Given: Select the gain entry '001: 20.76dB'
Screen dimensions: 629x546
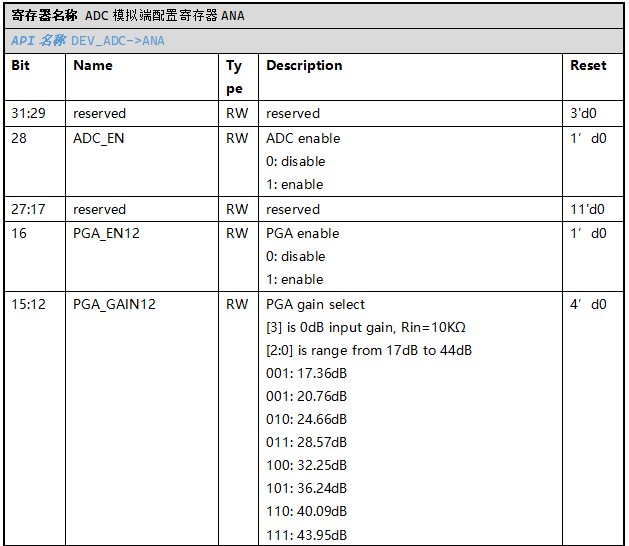Looking at the screenshot, I should [x=306, y=396].
